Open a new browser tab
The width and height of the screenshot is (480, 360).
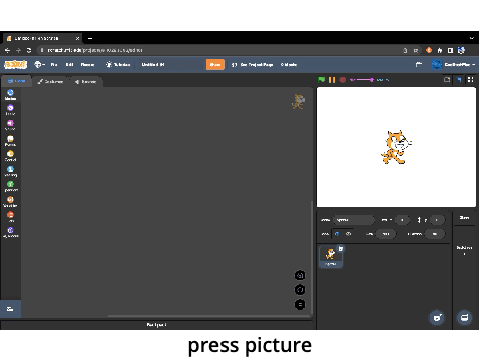click(90, 38)
